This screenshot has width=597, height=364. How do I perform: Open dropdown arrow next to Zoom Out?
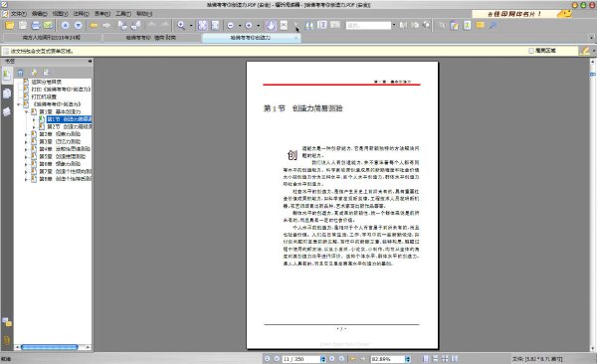(x=240, y=26)
